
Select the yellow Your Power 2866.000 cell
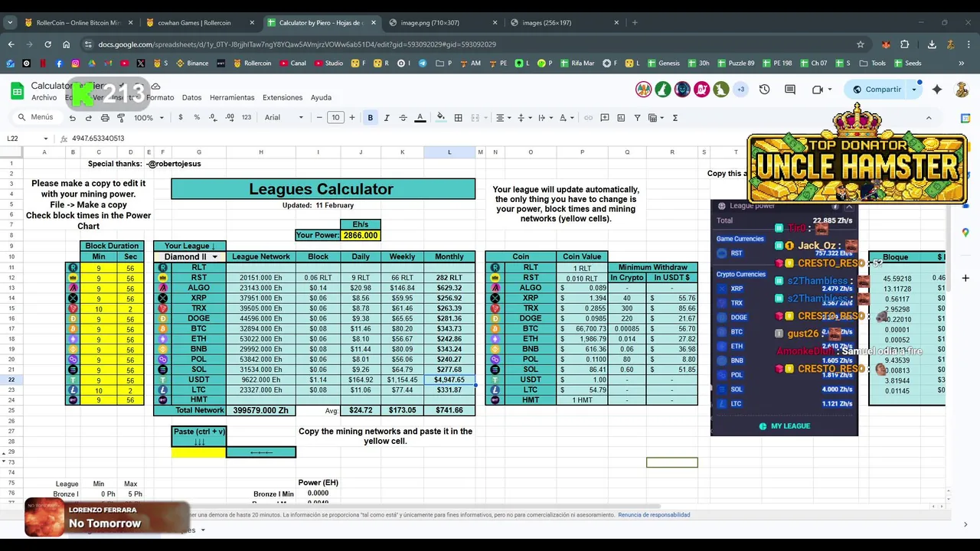[x=361, y=236]
